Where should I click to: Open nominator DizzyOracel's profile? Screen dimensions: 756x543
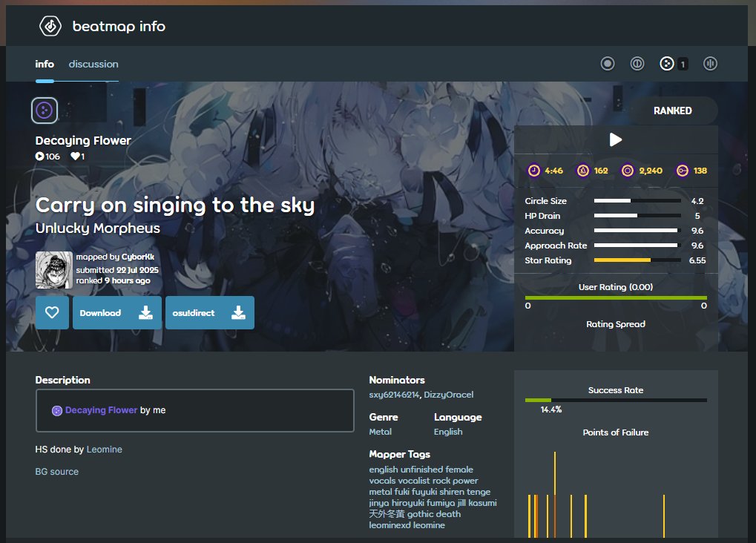[x=450, y=395]
